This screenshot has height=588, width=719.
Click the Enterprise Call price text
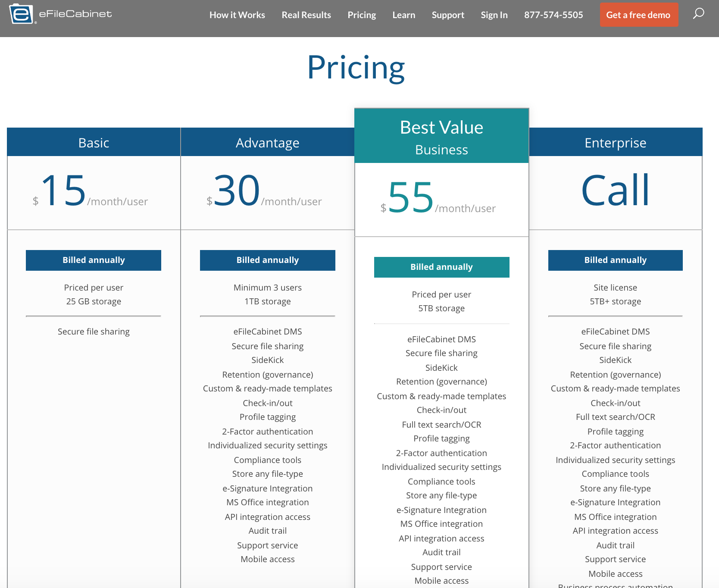coord(615,191)
